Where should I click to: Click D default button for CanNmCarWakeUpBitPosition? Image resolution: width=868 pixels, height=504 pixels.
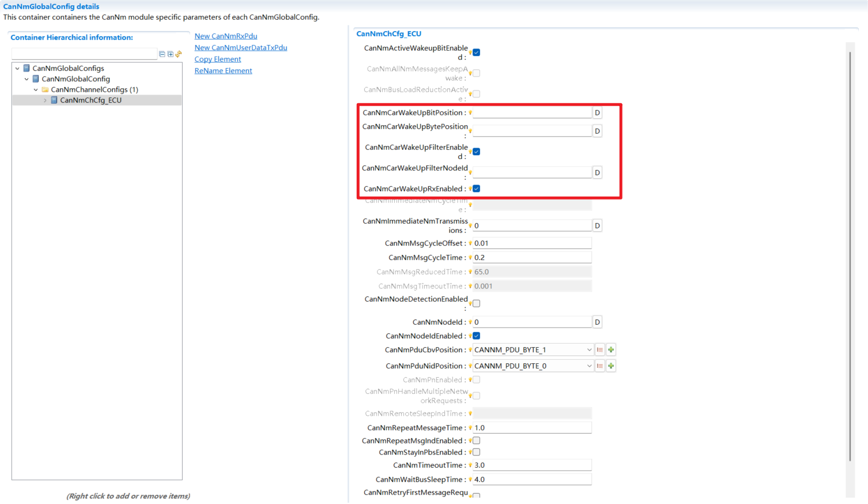coord(597,113)
